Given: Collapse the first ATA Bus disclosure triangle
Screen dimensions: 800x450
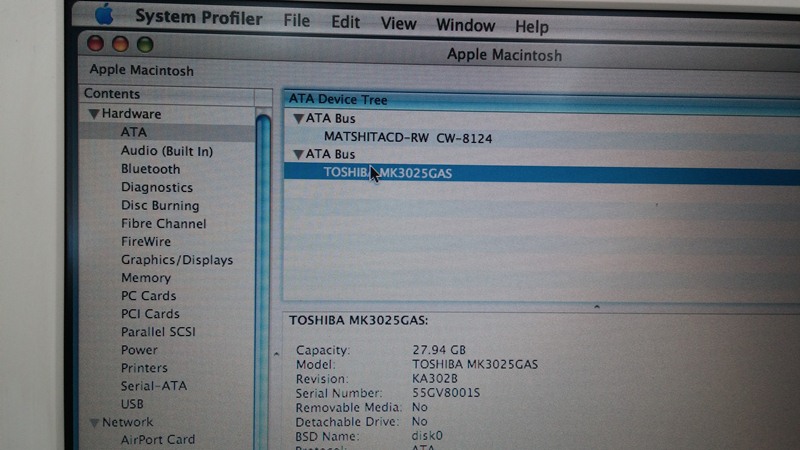Looking at the screenshot, I should pos(298,119).
